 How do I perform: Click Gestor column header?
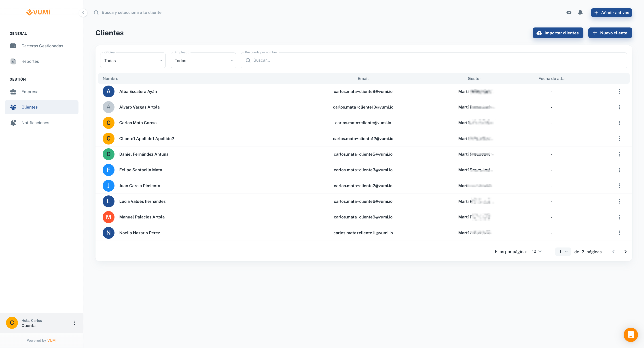[x=474, y=78]
